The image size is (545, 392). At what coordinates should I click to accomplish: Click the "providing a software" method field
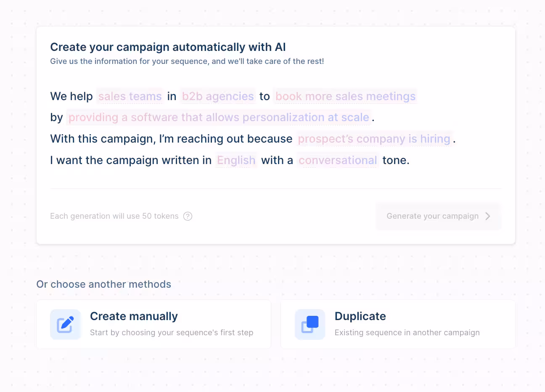pos(219,117)
